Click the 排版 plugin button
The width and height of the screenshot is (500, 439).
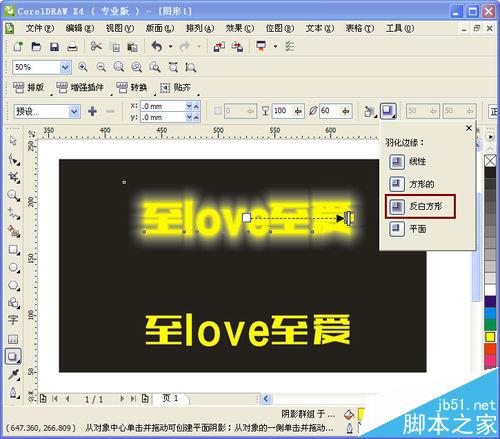29,88
